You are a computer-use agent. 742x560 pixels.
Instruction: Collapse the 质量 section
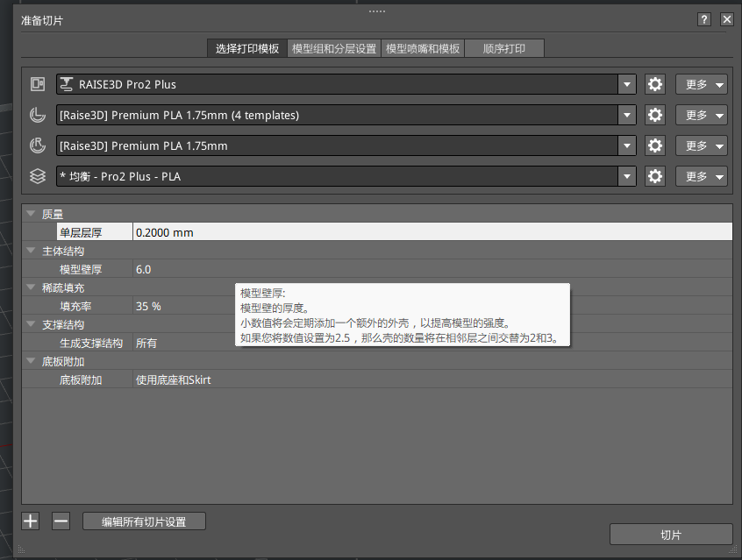click(x=32, y=214)
